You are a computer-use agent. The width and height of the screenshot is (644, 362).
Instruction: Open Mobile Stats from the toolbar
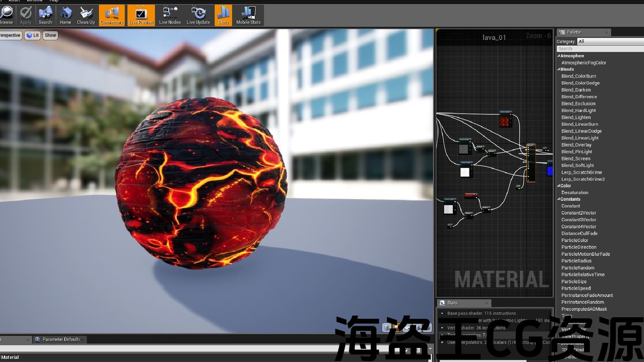coord(249,15)
